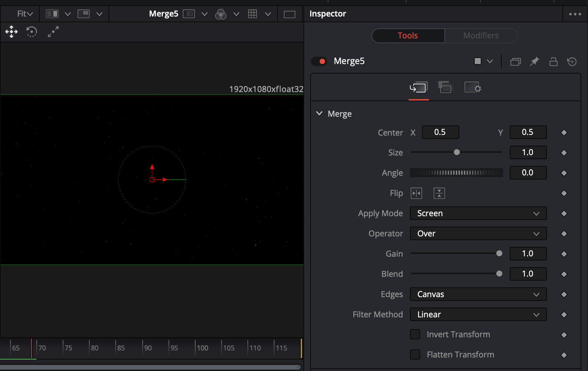The width and height of the screenshot is (588, 371).
Task: Open the Filter Method Linear dropdown
Action: (x=478, y=315)
